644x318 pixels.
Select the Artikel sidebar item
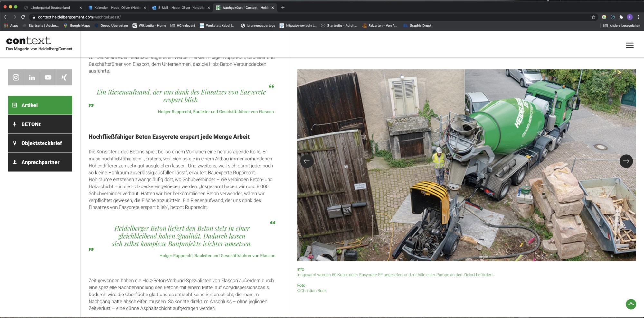pos(40,105)
